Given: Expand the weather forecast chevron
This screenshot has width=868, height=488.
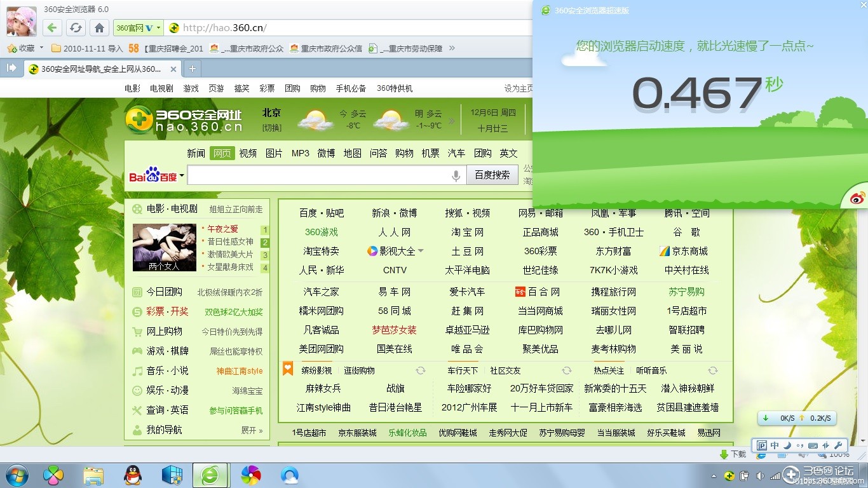Looking at the screenshot, I should click(452, 121).
